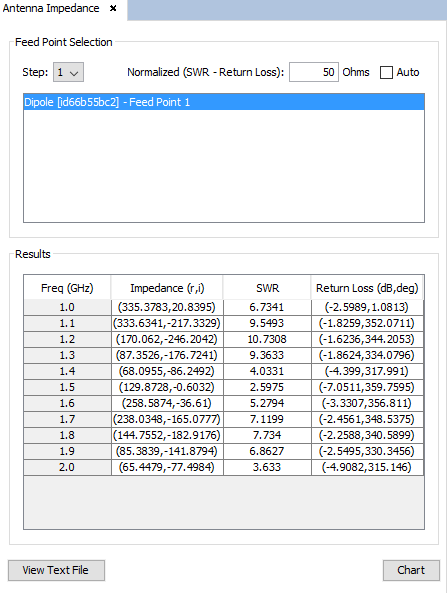This screenshot has width=447, height=593.
Task: Select the 1.0 GHz row header
Action: (67, 307)
